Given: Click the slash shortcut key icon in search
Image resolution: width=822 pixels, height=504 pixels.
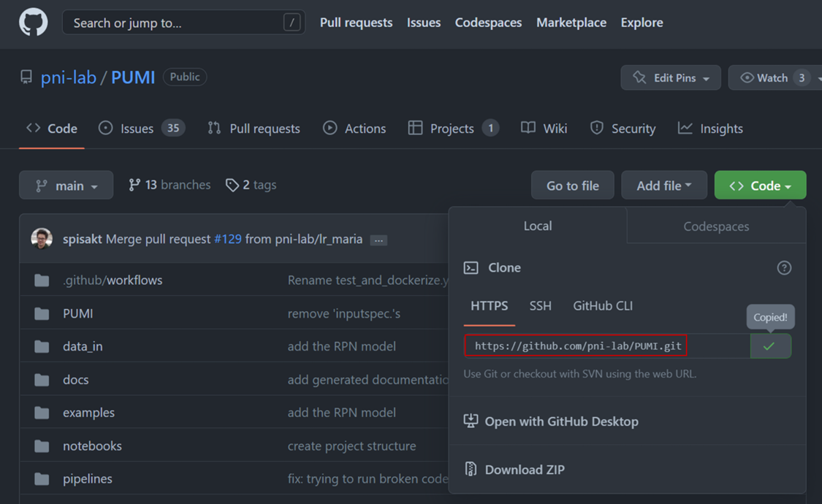Looking at the screenshot, I should [x=292, y=23].
